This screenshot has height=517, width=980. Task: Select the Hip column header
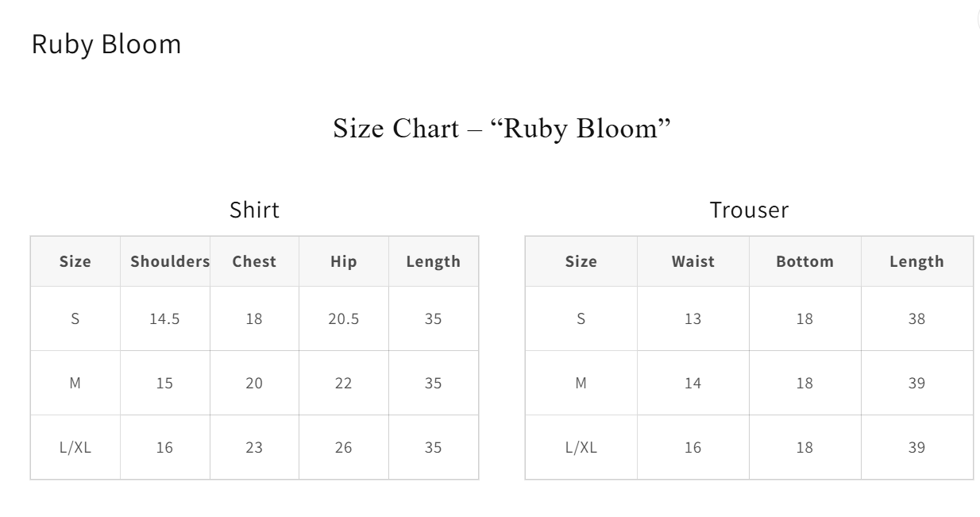pyautogui.click(x=344, y=261)
